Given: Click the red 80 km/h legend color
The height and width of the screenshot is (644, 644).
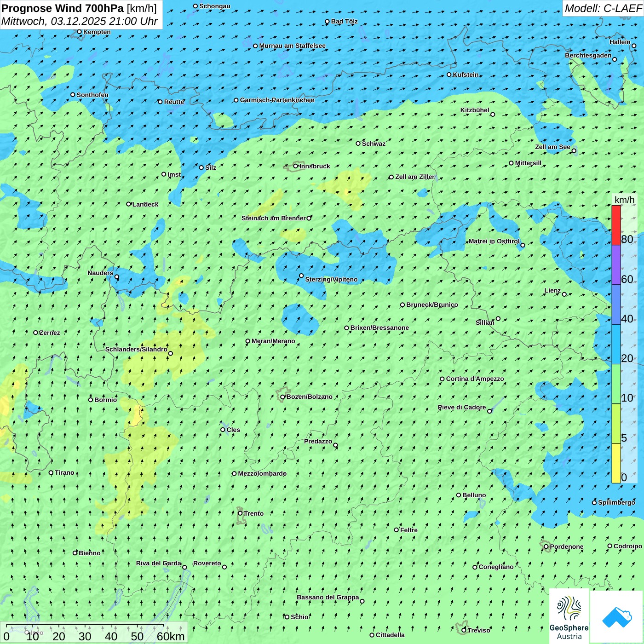Looking at the screenshot, I should pos(616,225).
